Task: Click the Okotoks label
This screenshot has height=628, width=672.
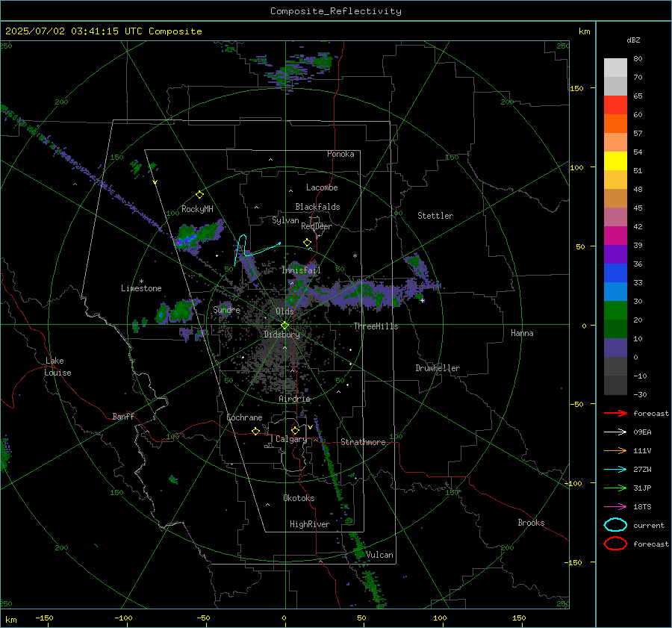Action: click(299, 498)
